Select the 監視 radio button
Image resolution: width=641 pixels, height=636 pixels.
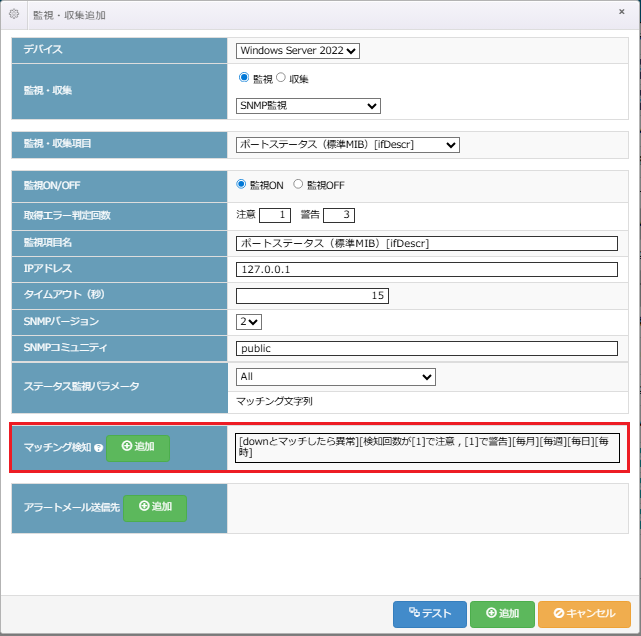[x=244, y=78]
